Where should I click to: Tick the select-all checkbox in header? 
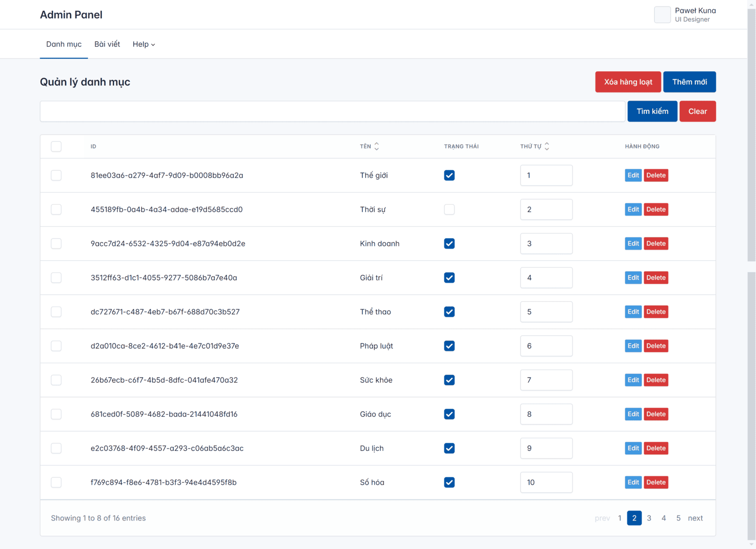(x=56, y=146)
